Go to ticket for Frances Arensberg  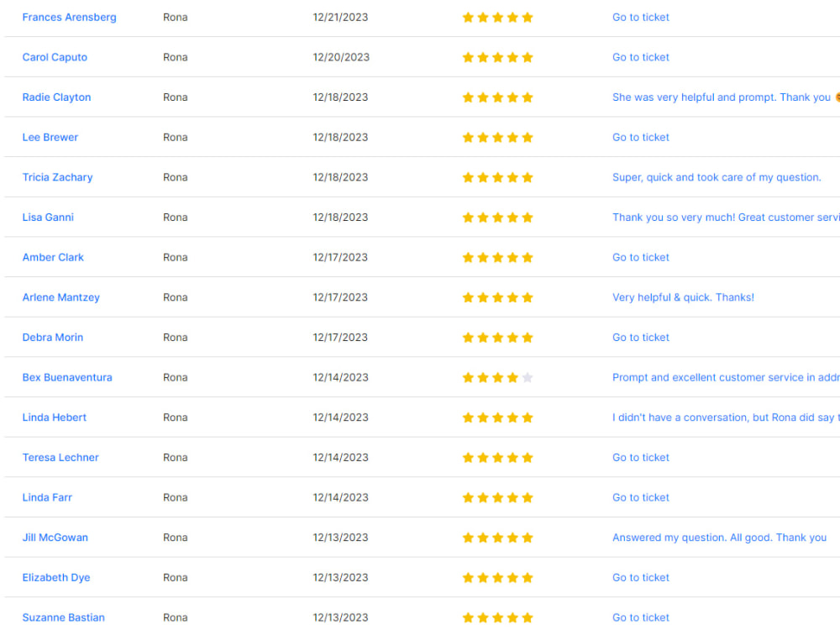[x=641, y=17]
